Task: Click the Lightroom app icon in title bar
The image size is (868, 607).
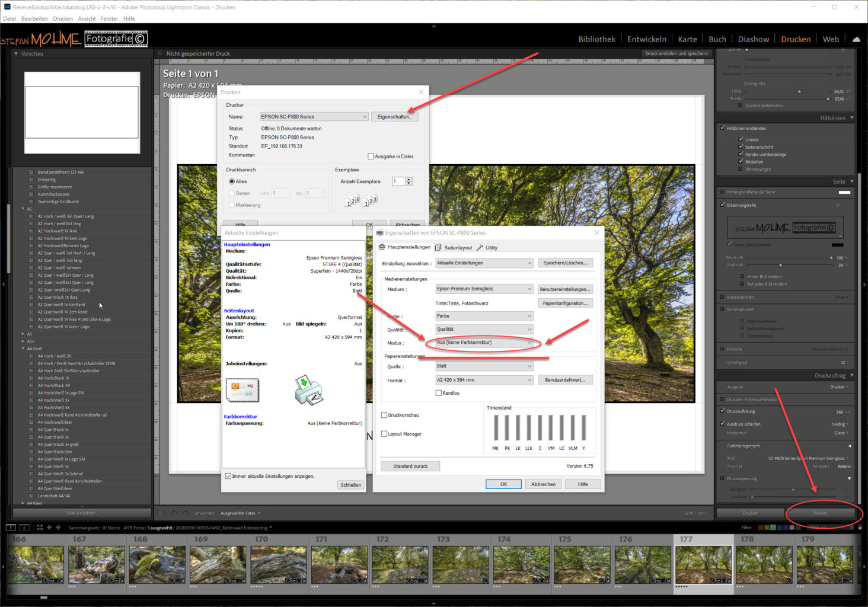Action: coord(7,7)
